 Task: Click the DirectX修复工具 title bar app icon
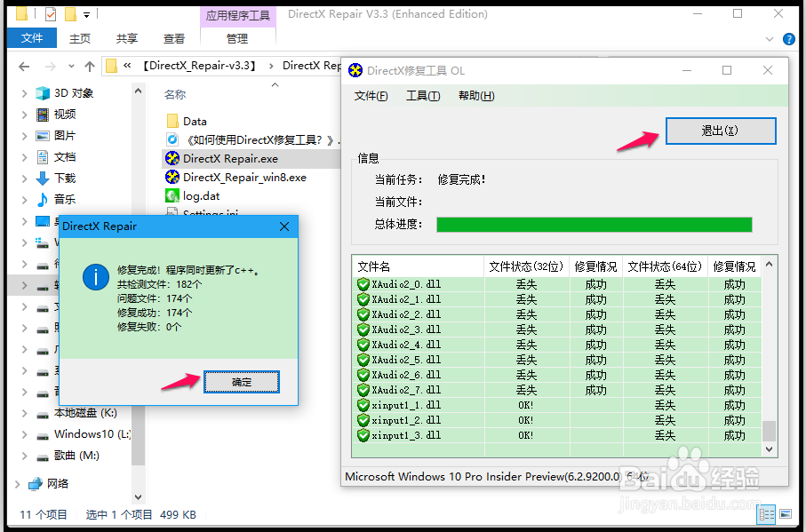(355, 70)
